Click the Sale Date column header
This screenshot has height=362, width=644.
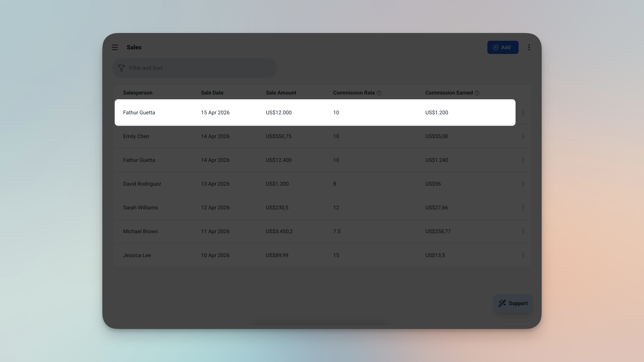(x=212, y=93)
